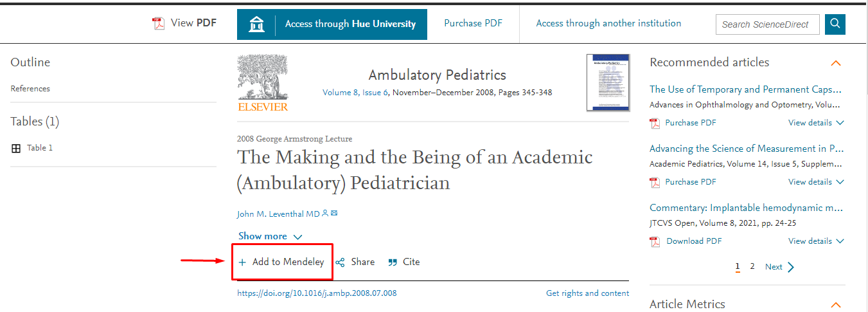
Task: Click Add to Mendeley
Action: [x=281, y=262]
